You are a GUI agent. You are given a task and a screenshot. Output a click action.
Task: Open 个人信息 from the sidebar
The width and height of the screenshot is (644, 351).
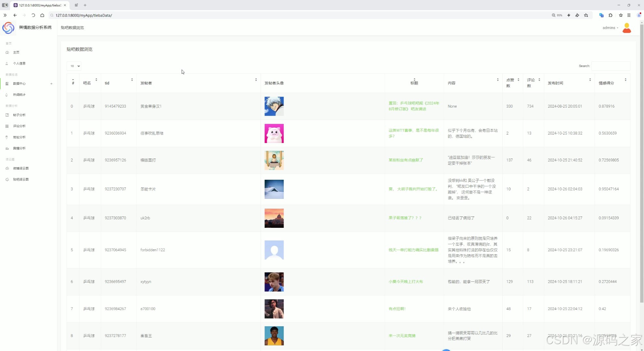pos(19,63)
